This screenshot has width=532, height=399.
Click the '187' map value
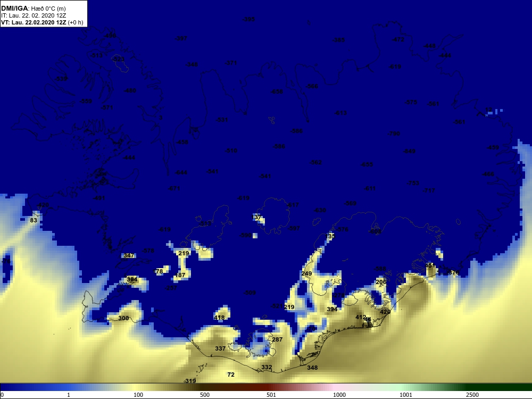pyautogui.click(x=180, y=275)
